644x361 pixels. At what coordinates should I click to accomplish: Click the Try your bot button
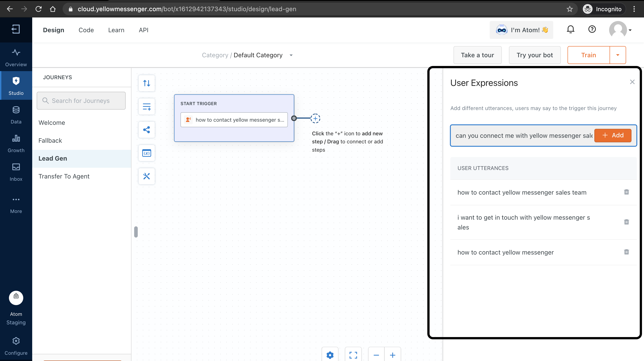(x=534, y=55)
